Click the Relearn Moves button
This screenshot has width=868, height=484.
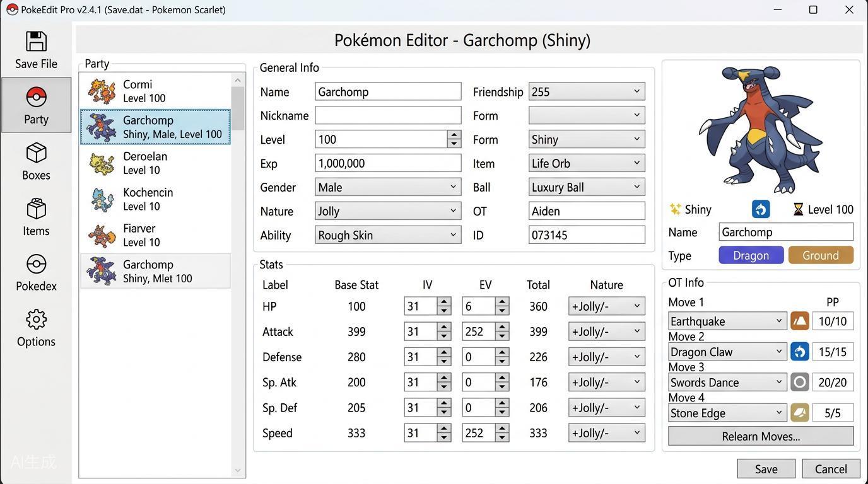761,436
